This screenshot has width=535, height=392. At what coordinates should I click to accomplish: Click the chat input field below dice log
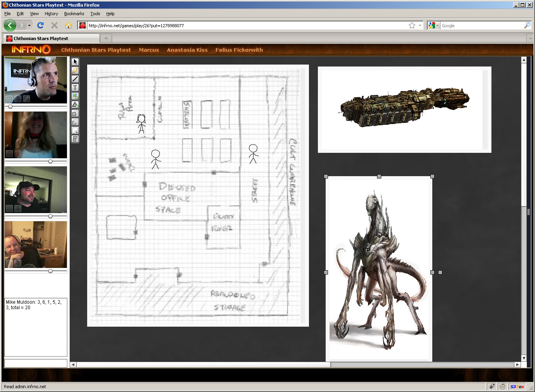point(36,363)
